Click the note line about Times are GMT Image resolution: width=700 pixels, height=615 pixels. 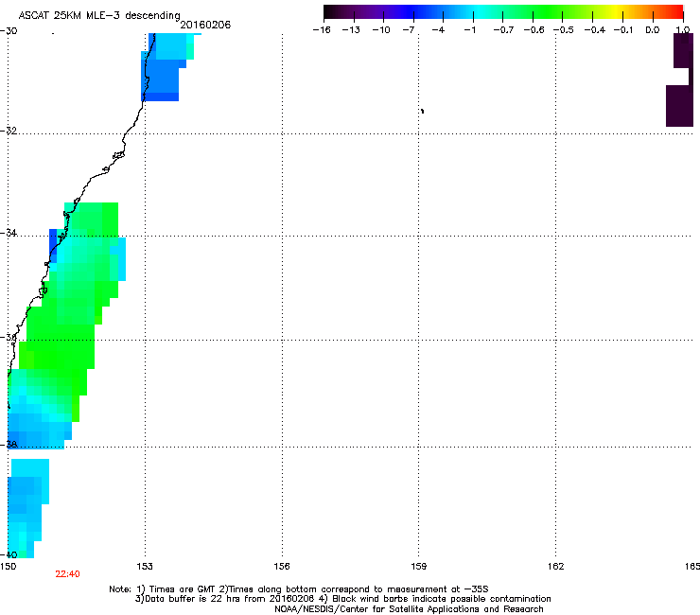click(299, 589)
